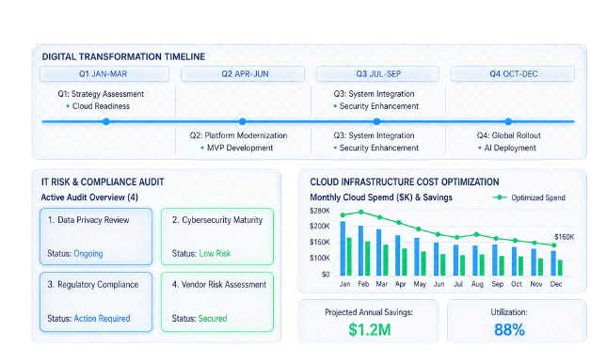Toggle the Optimized Spend legend entry

529,198
